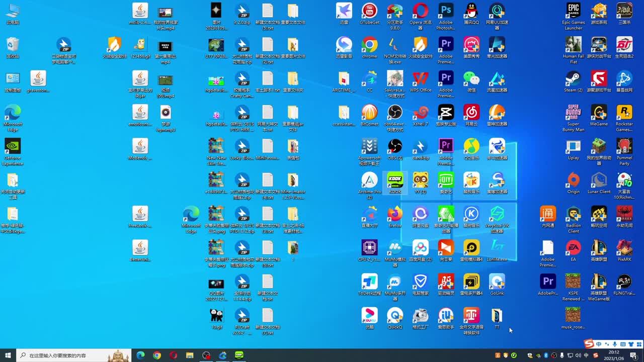Open the Firefox desktop shortcut

click(x=395, y=214)
